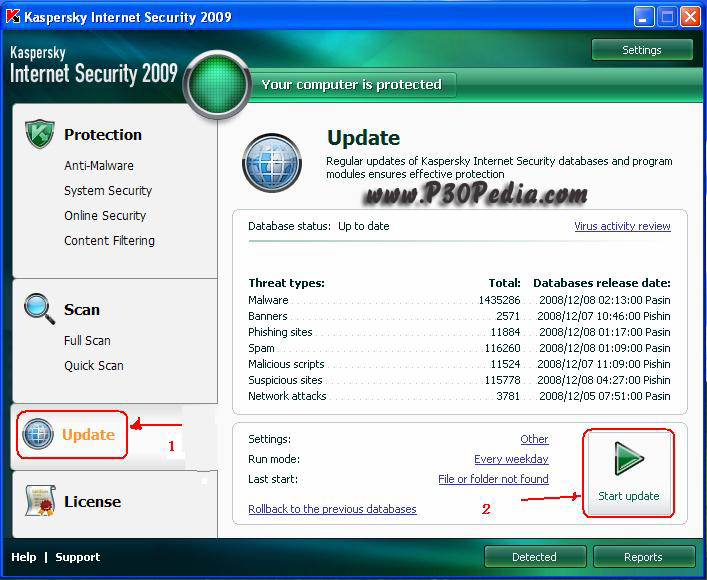Viewport: 707px width, 580px height.
Task: Open the Virus activity review link
Action: coord(622,226)
